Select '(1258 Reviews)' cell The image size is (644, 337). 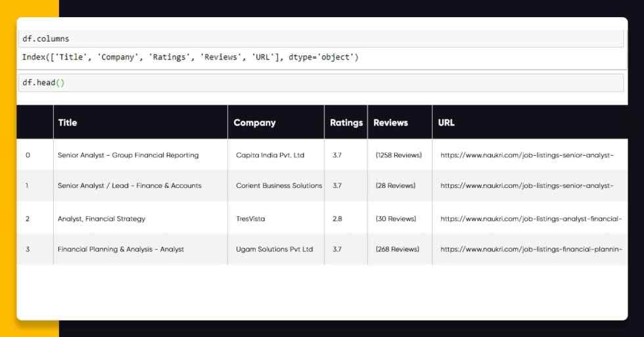pos(398,155)
